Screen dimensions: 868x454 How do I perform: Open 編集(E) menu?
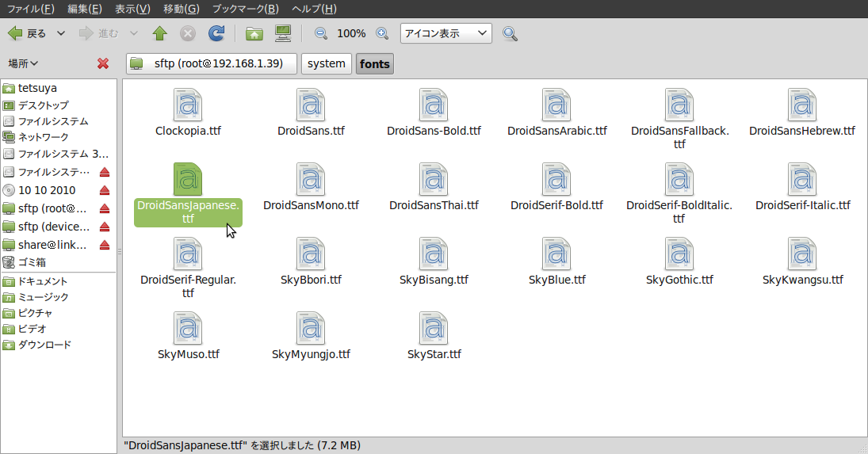point(85,9)
